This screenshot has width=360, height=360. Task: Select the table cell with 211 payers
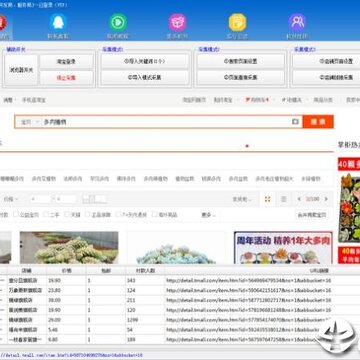145,300
